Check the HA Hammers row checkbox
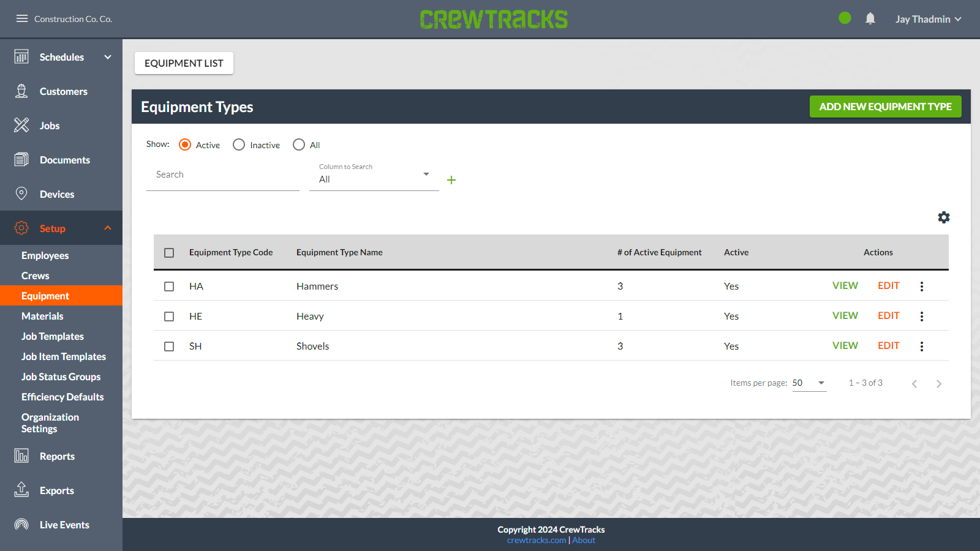 pos(169,287)
